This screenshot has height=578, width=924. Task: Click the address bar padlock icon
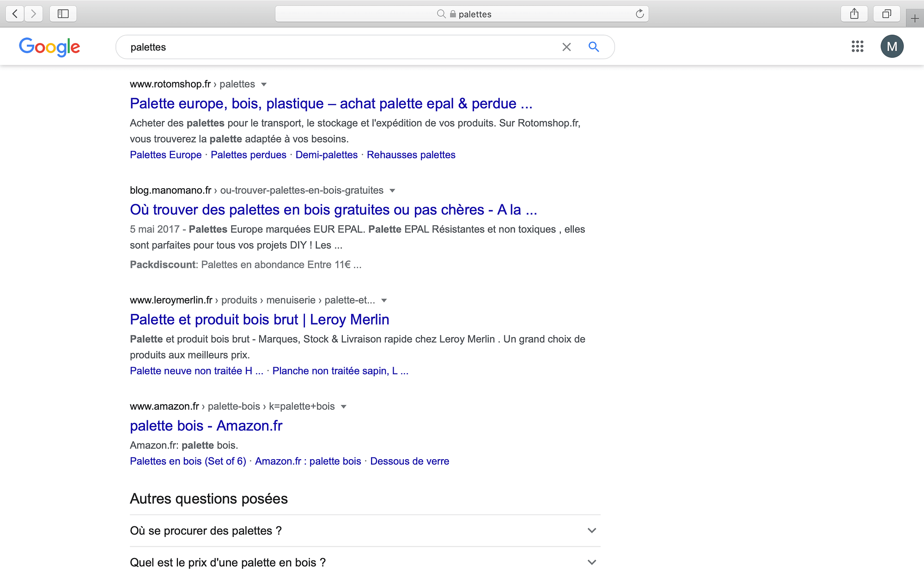tap(453, 14)
